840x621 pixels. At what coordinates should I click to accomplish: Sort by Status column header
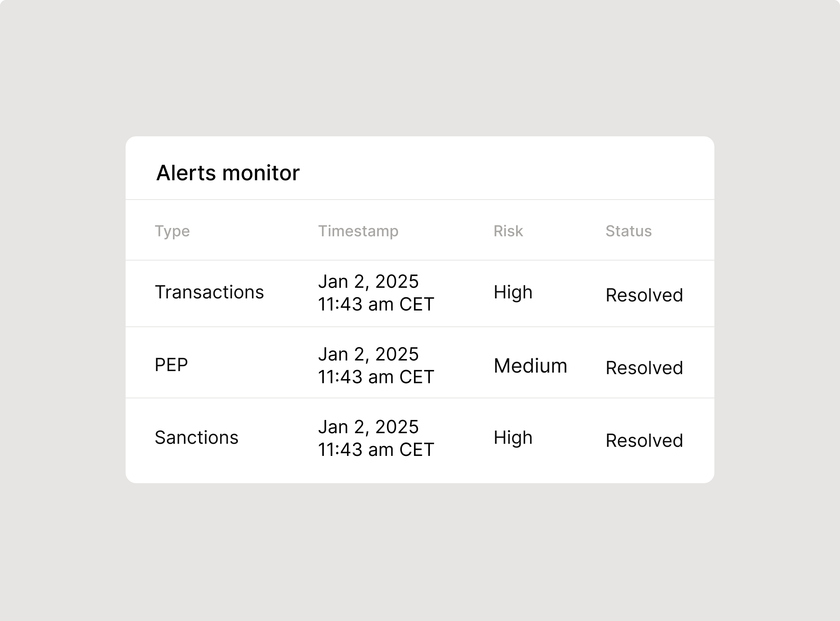coord(628,231)
